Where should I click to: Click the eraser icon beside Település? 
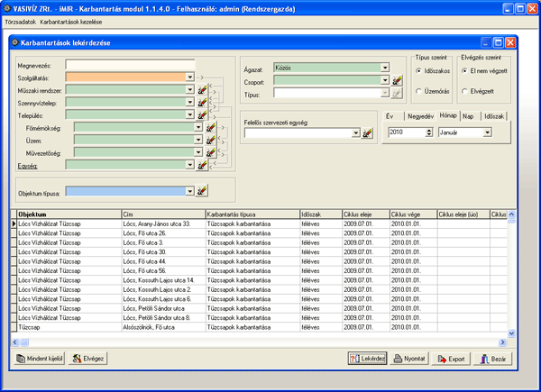pyautogui.click(x=202, y=114)
